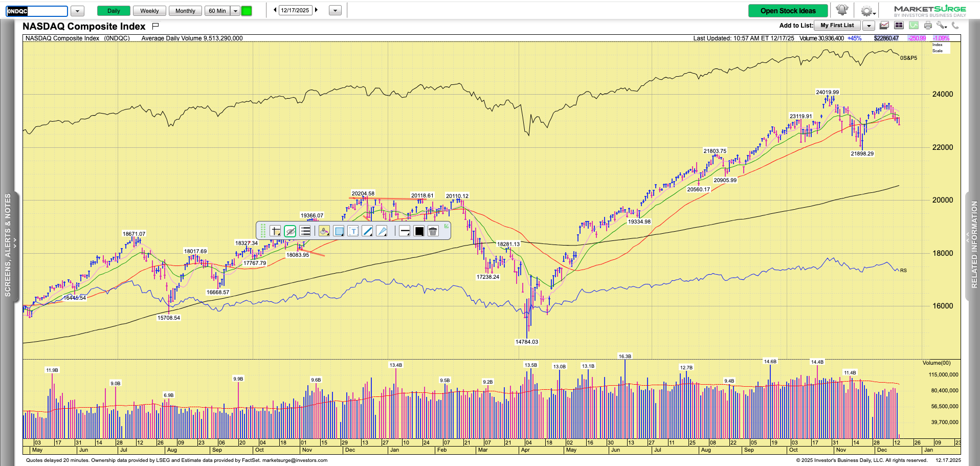Select the triangle measure drawing tool
980x466 pixels.
point(382,231)
